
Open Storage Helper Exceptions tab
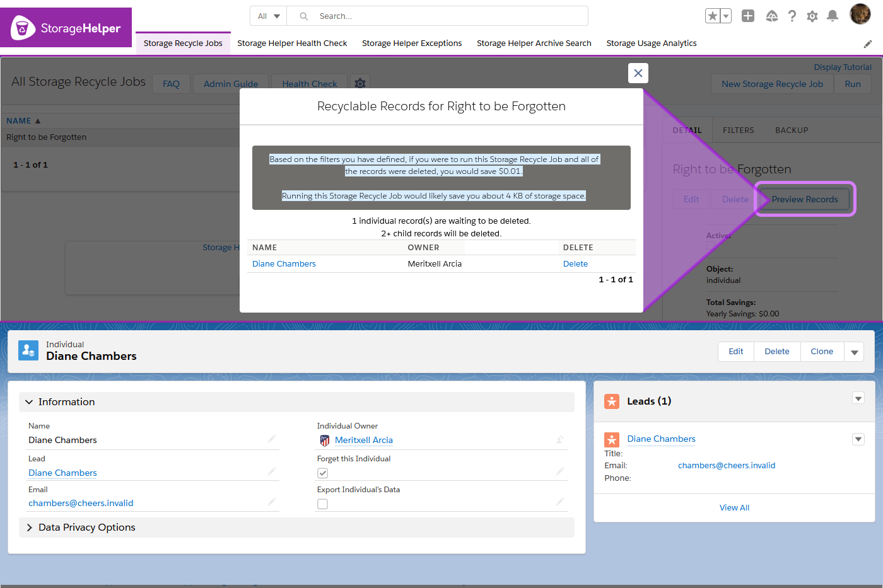point(412,43)
